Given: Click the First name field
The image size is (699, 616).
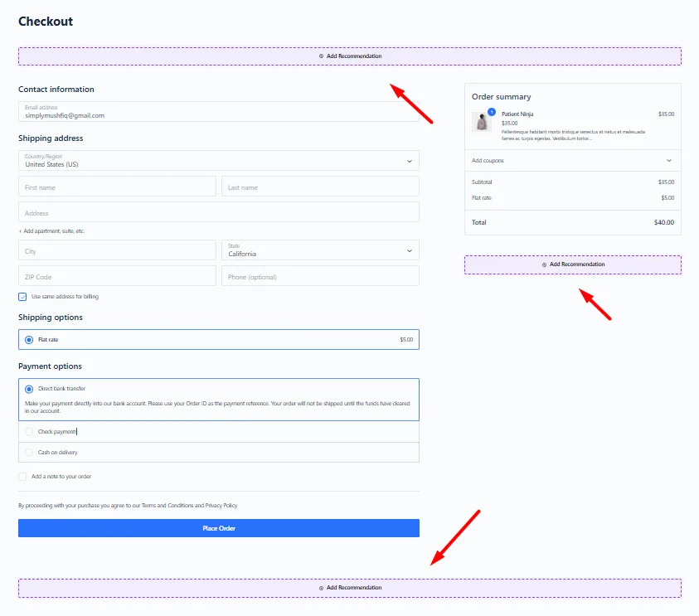Looking at the screenshot, I should tap(117, 187).
